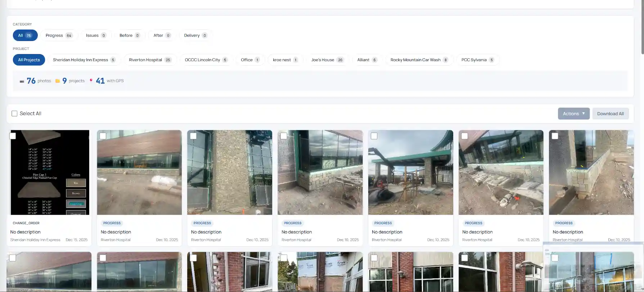Screen dimensions: 644x292
Task: Click the folder icon beside 9 projects
Action: (x=58, y=81)
